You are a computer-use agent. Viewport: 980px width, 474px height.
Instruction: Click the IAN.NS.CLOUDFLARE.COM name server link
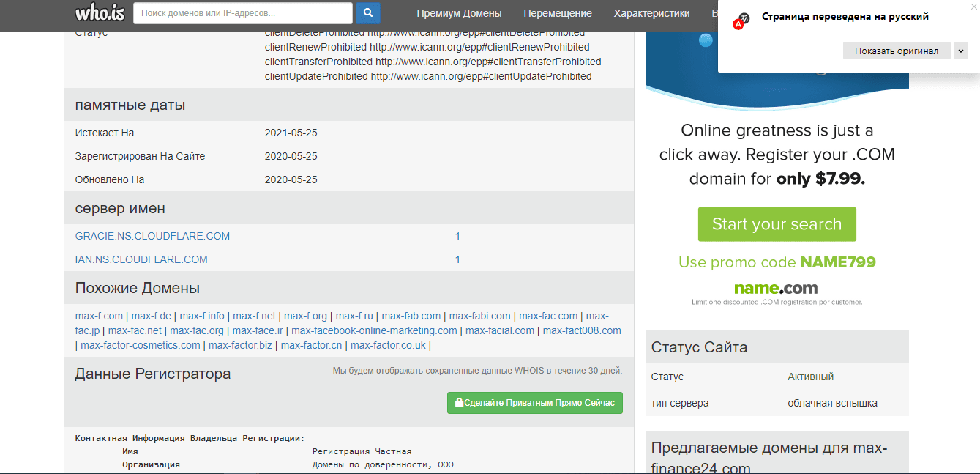(x=141, y=259)
